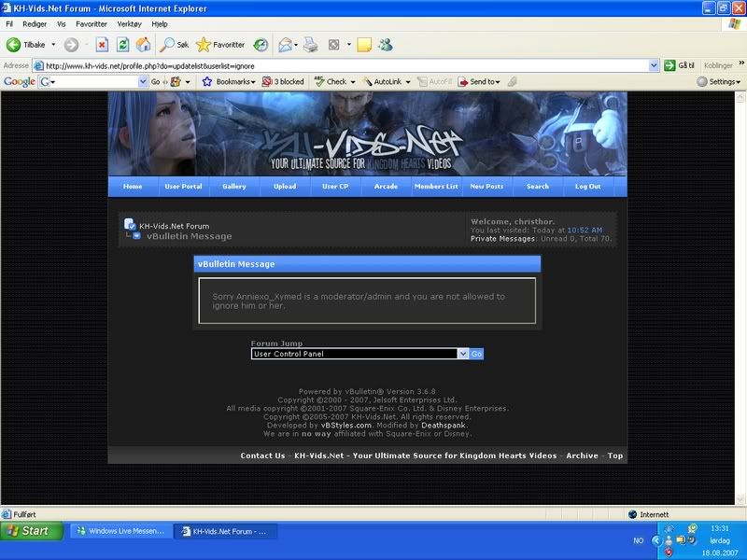Image resolution: width=747 pixels, height=560 pixels.
Task: View New Posts from the navigation bar
Action: pyautogui.click(x=486, y=187)
